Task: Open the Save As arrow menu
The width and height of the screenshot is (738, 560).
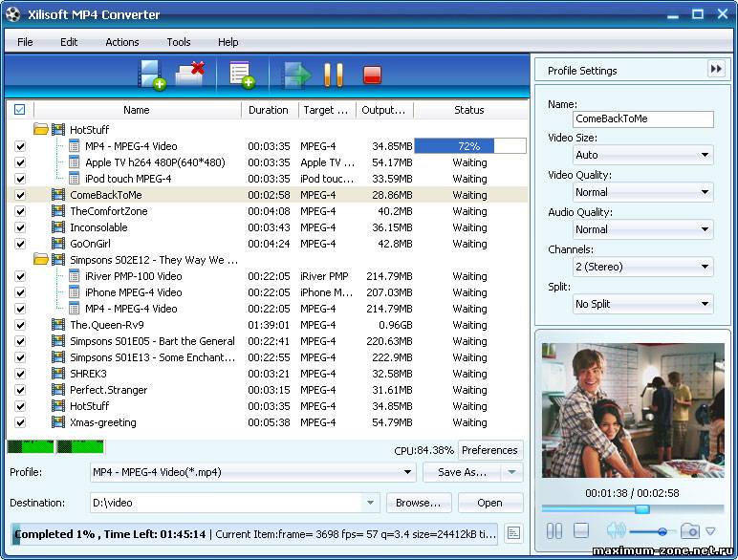Action: (512, 472)
